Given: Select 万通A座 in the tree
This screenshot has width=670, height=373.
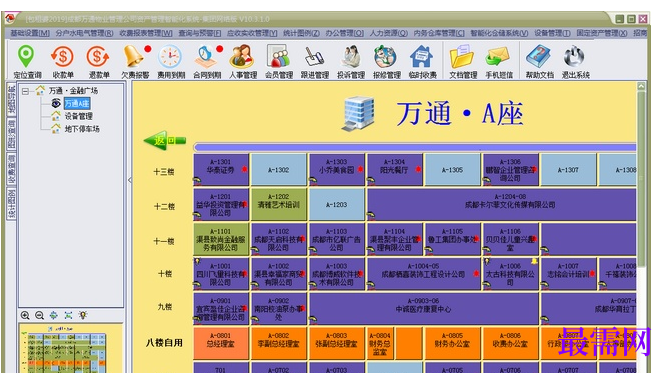Looking at the screenshot, I should [77, 103].
